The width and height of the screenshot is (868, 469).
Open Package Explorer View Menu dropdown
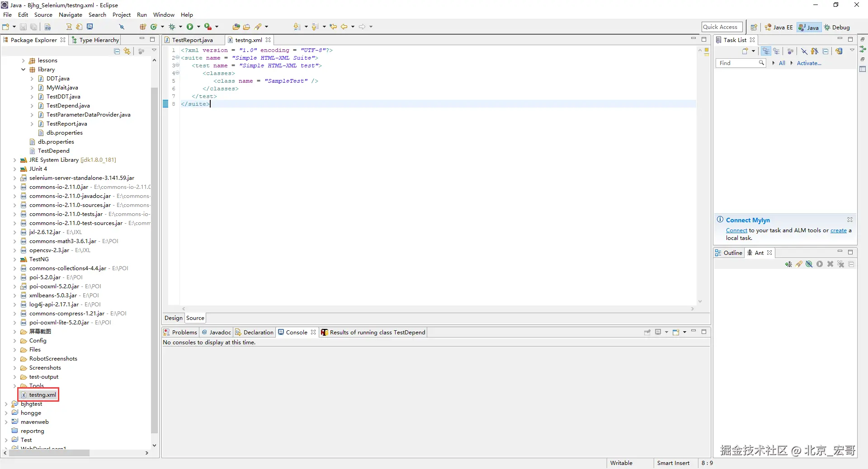154,51
